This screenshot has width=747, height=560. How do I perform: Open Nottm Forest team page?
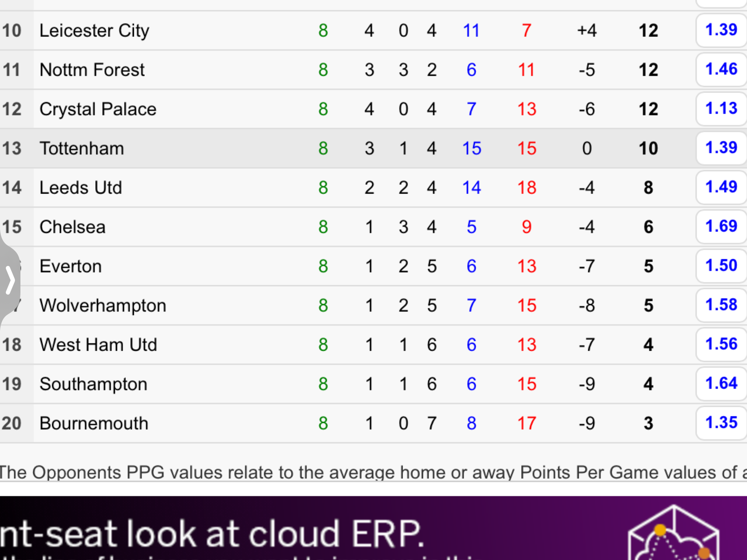click(92, 70)
